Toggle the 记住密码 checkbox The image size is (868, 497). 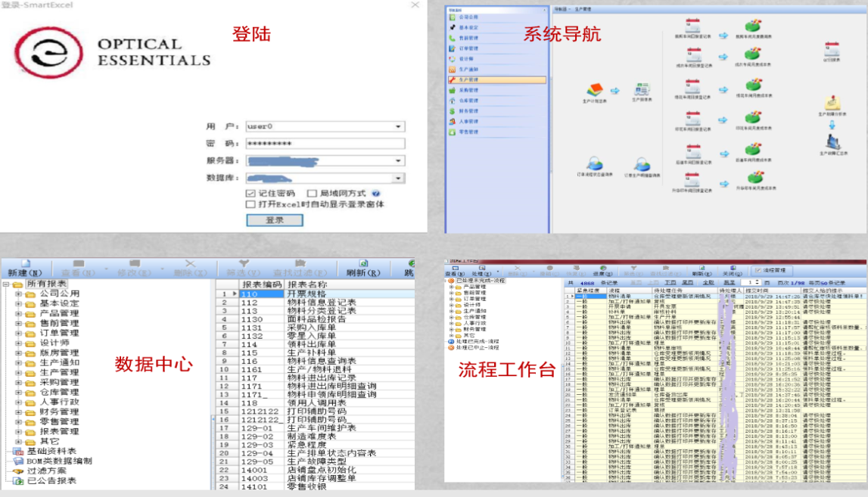(250, 193)
